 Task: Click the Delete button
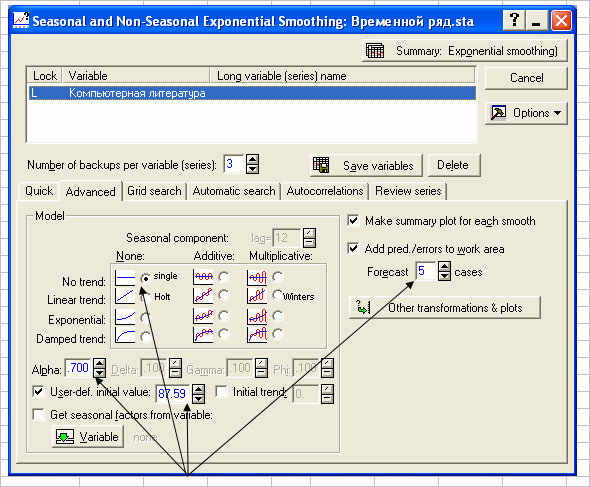[x=454, y=165]
